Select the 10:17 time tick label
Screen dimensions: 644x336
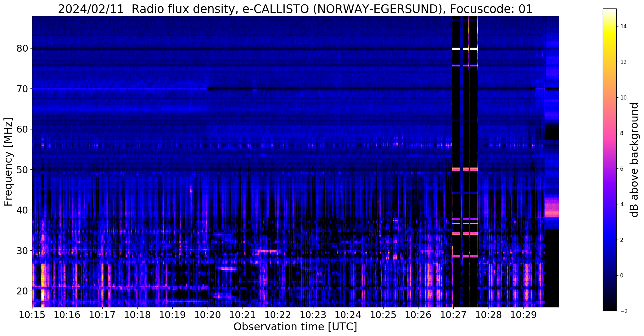tap(103, 315)
